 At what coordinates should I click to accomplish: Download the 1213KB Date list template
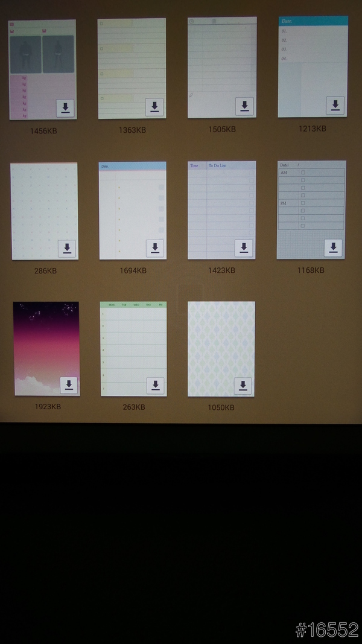[335, 105]
